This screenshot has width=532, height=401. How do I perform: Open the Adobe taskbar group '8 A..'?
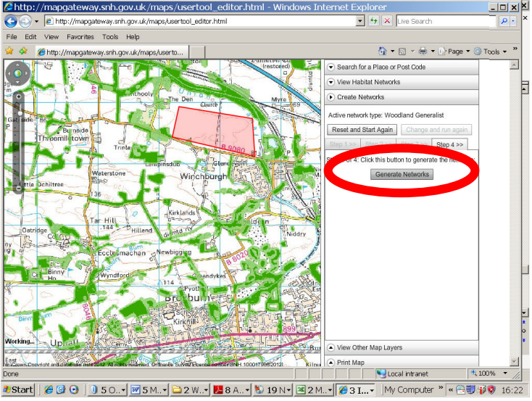click(x=231, y=390)
